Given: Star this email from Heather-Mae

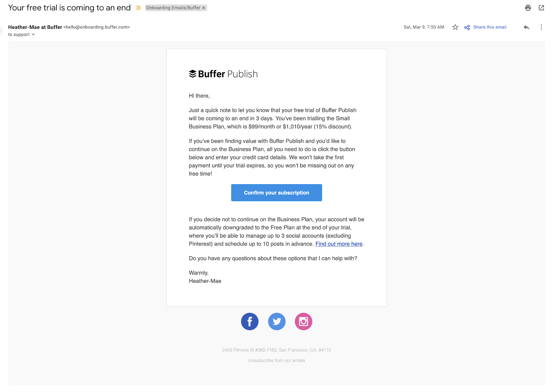Looking at the screenshot, I should click(455, 27).
